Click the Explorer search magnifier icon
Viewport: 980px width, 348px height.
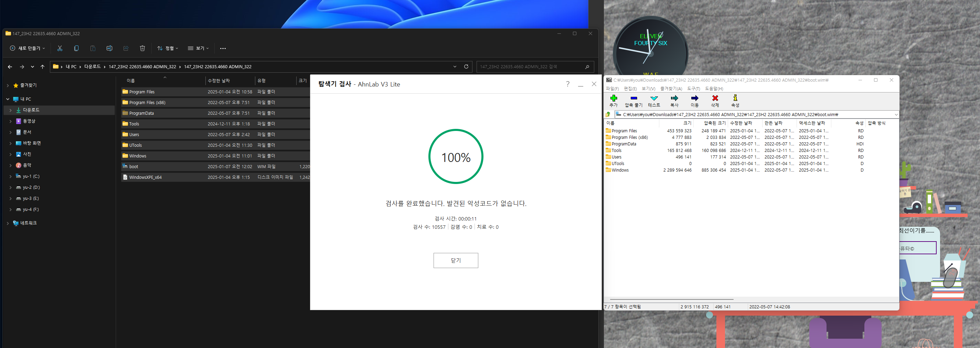(587, 66)
